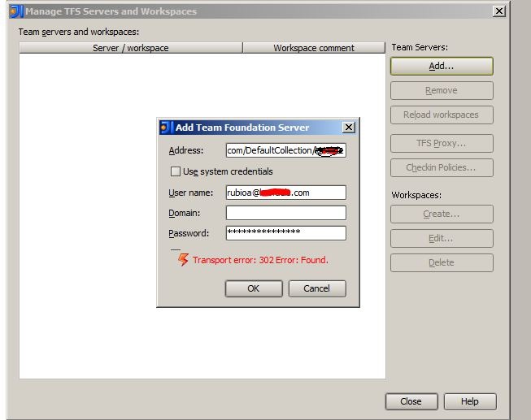The width and height of the screenshot is (531, 420).
Task: Select the Password field
Action: tap(285, 233)
